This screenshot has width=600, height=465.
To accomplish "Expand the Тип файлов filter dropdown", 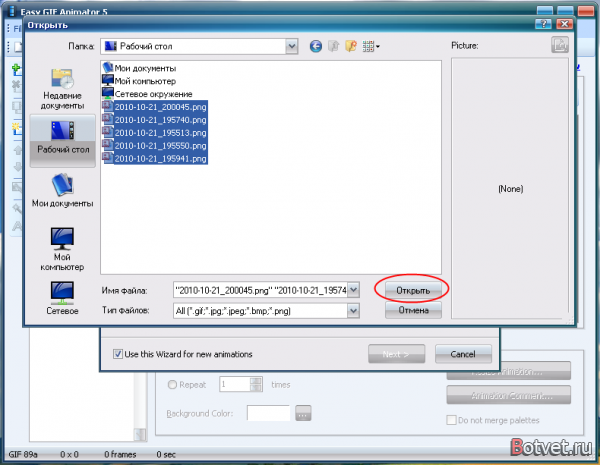I will coord(353,311).
